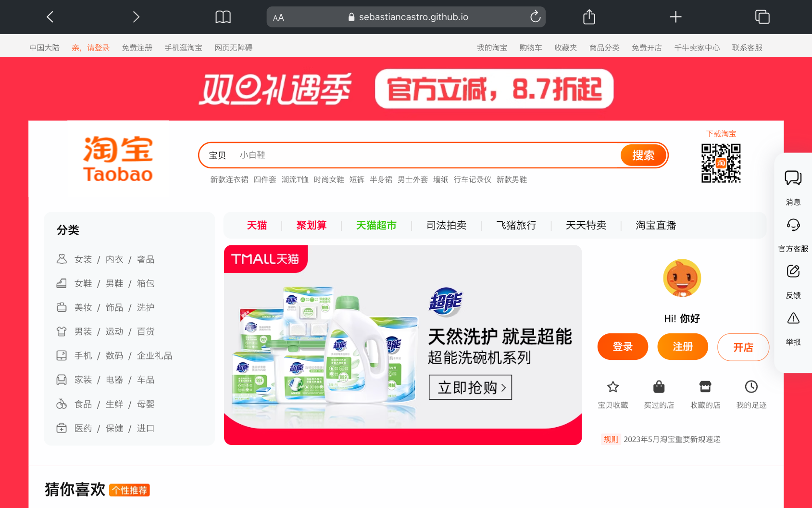
Task: Show all tabs with the tabs overview icon
Action: pyautogui.click(x=762, y=17)
